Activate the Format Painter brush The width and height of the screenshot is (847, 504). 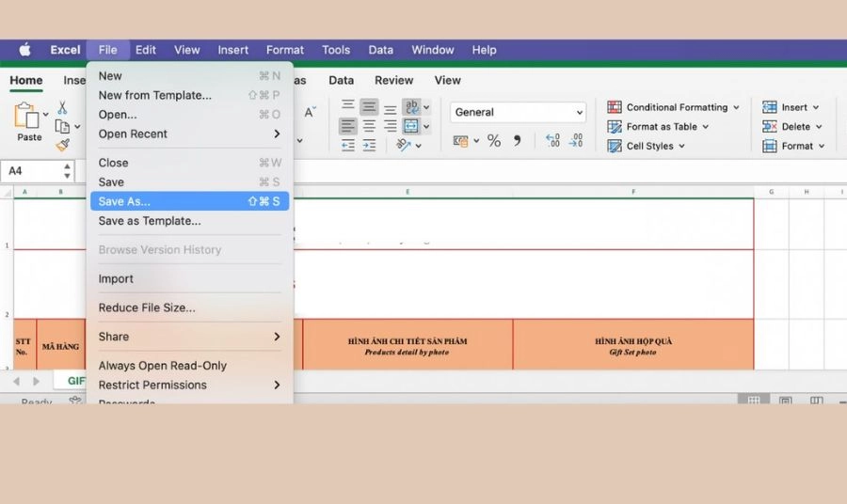(x=62, y=145)
